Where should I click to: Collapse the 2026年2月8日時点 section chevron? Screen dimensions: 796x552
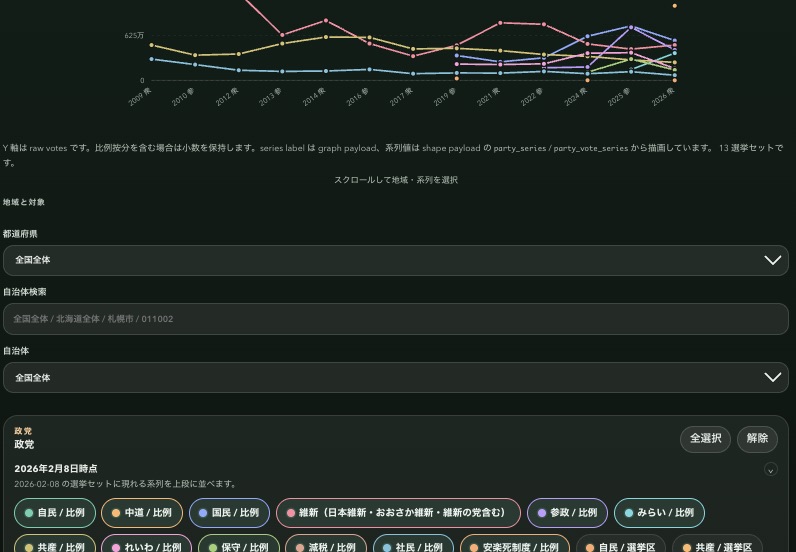pyautogui.click(x=771, y=469)
